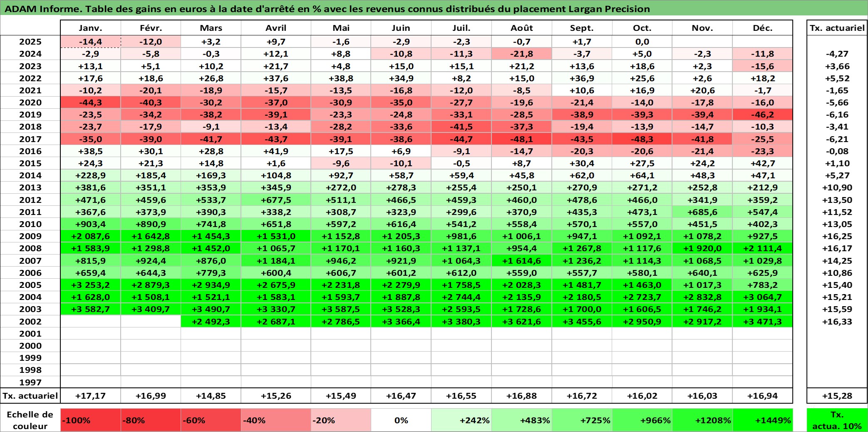Screen dimensions: 868x432
Task: Click the Echelle de couleur label
Action: coord(30,420)
